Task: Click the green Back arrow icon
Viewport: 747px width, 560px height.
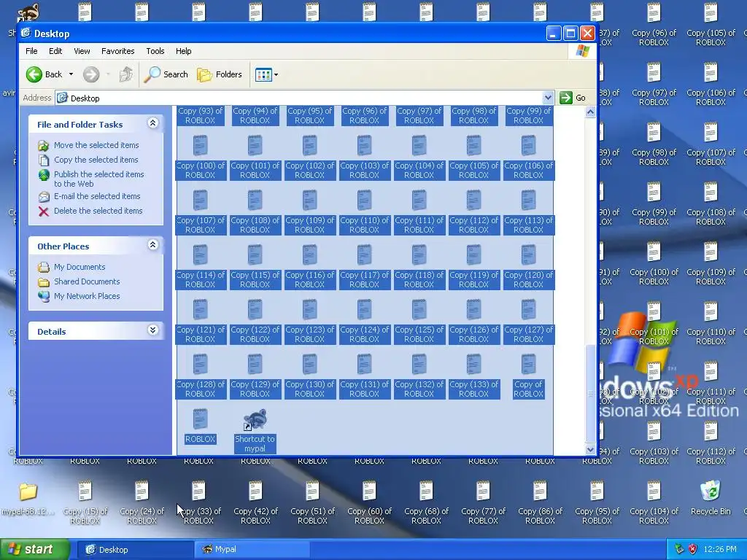Action: [34, 74]
